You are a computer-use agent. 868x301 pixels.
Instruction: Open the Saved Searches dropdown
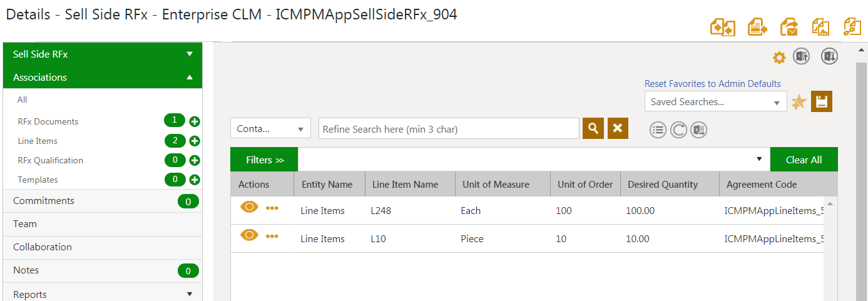tap(715, 102)
